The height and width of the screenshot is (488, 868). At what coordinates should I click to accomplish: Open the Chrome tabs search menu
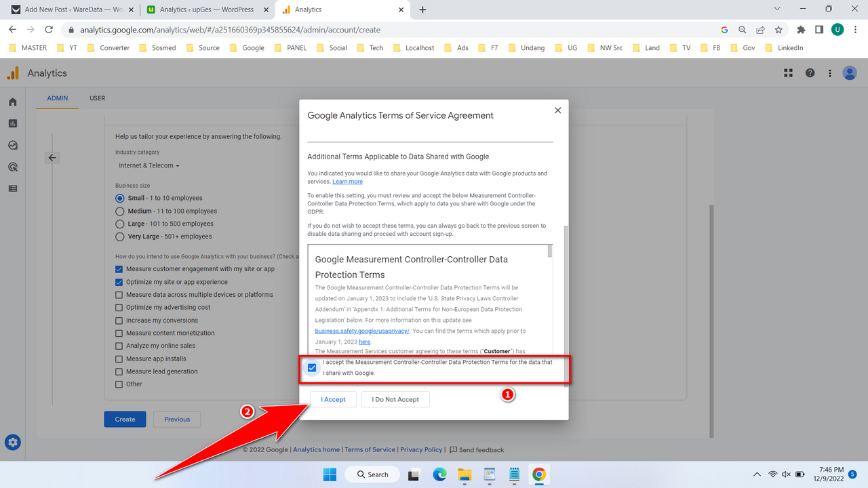coord(776,9)
